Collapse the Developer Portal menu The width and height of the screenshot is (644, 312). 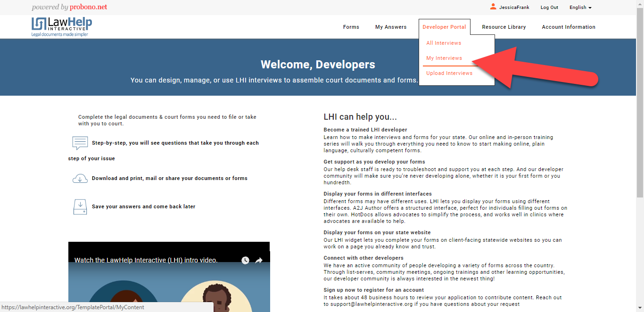click(444, 27)
